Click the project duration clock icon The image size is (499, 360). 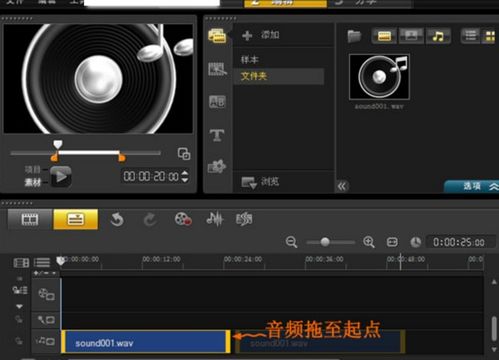click(x=415, y=242)
